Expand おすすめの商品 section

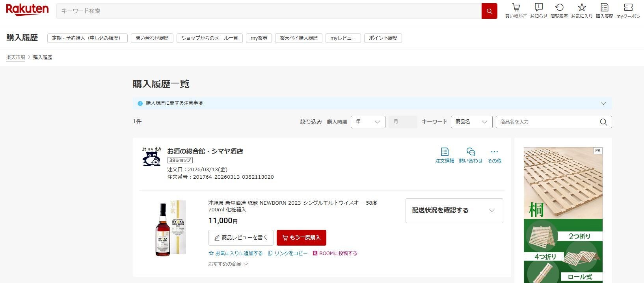228,264
